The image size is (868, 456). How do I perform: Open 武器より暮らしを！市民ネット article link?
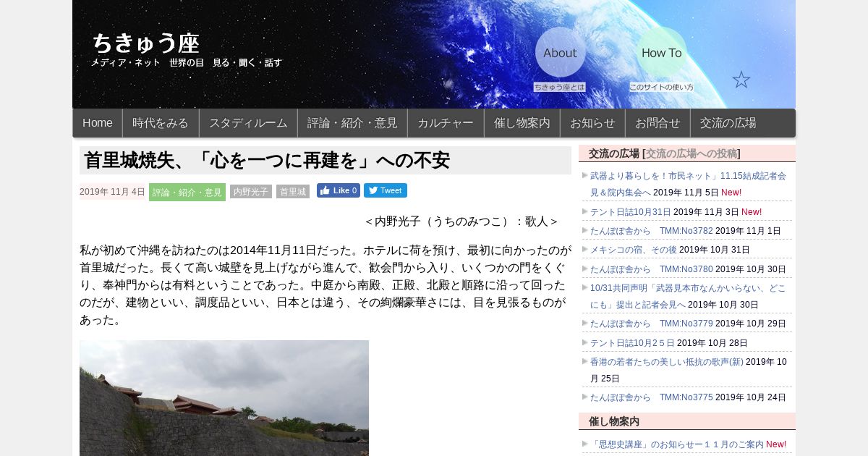click(688, 184)
